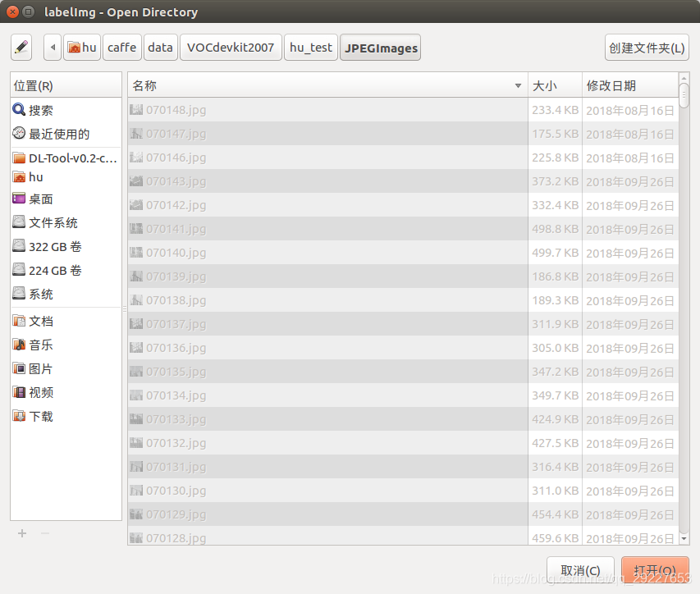Click file 070139.jpg
This screenshot has height=594, width=700.
327,276
